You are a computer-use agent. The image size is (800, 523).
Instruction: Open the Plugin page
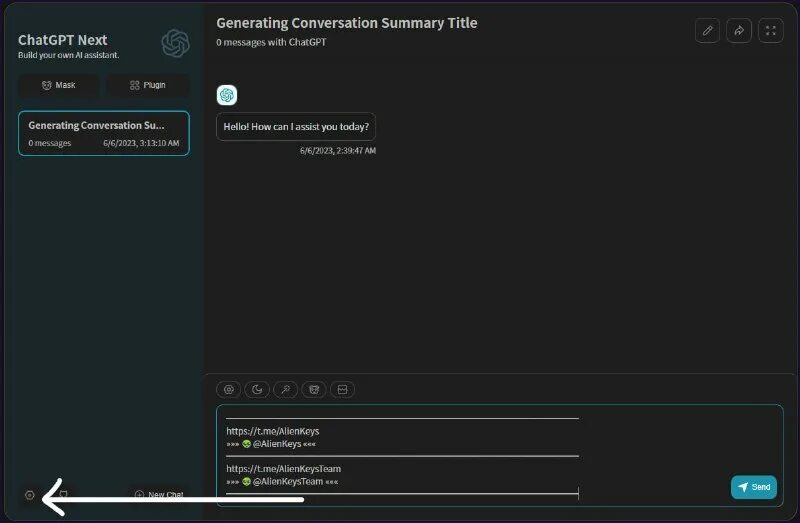(x=148, y=85)
